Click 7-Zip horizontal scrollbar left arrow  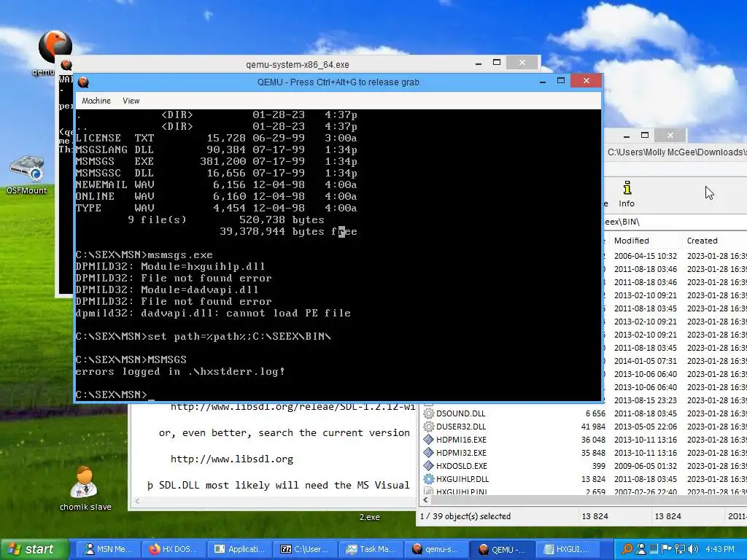coord(425,500)
